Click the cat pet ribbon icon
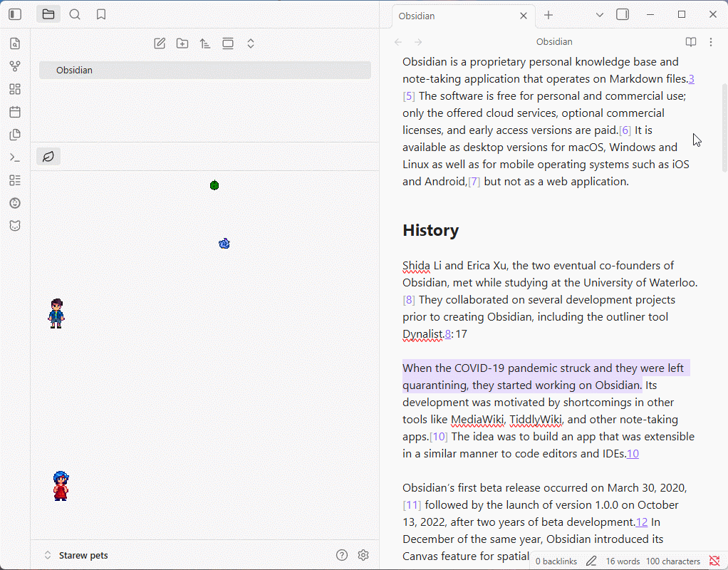Image resolution: width=728 pixels, height=570 pixels. click(15, 226)
